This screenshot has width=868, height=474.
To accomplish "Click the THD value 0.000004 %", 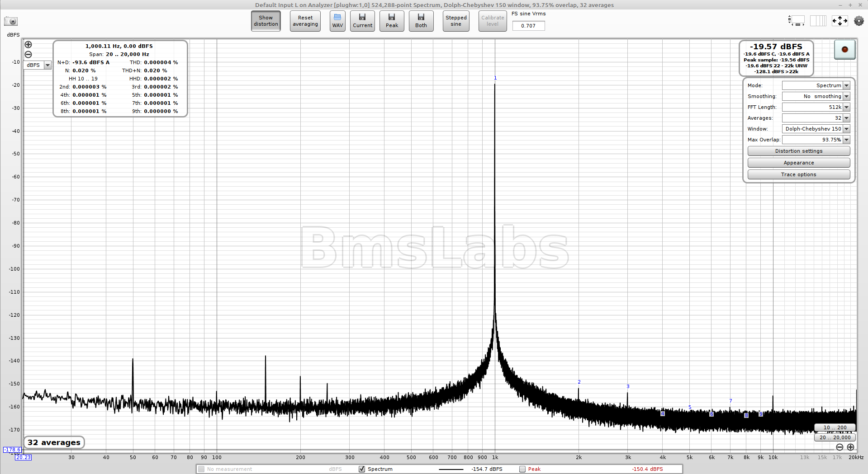I will click(x=161, y=62).
